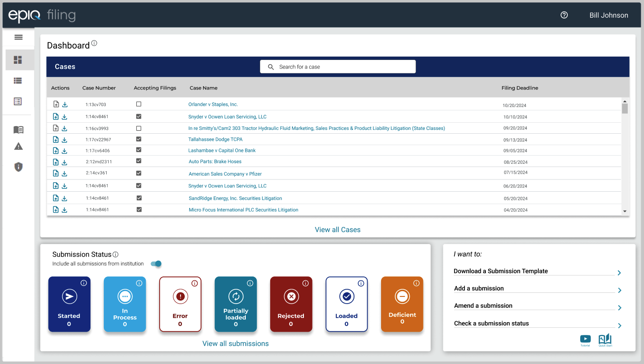Select the Dashboard icon in the sidebar
This screenshot has height=364, width=644.
click(x=18, y=60)
